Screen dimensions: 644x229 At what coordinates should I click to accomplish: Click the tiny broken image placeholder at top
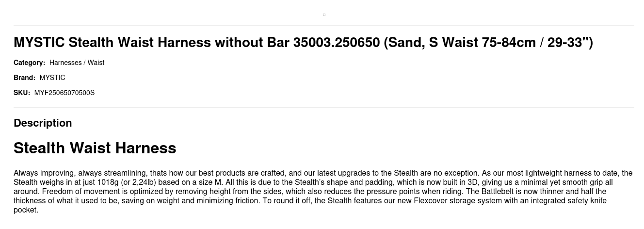tap(324, 15)
